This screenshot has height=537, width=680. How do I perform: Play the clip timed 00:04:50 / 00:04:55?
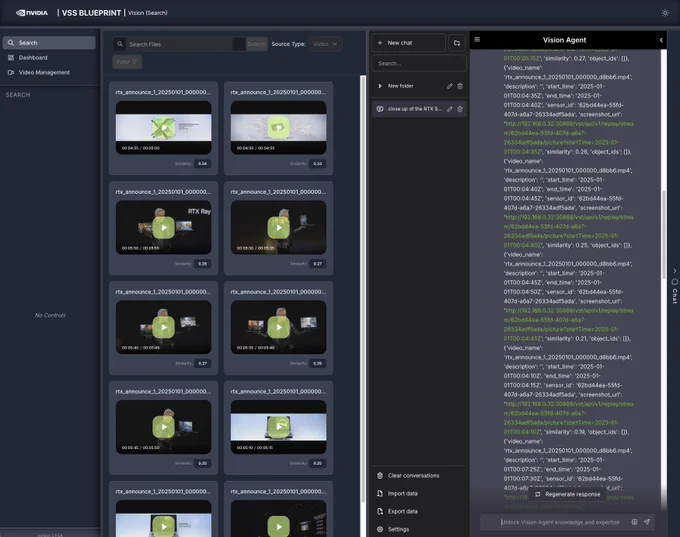point(278,128)
